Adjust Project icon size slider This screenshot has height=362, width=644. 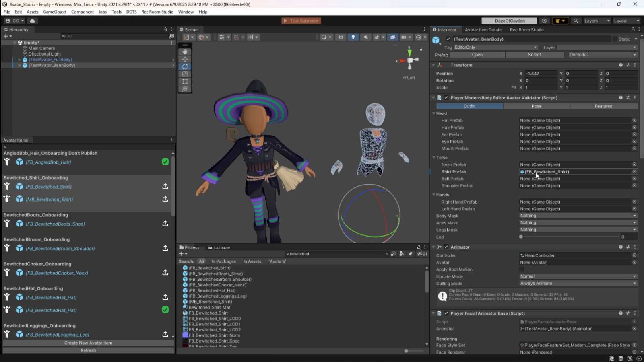pos(406,351)
